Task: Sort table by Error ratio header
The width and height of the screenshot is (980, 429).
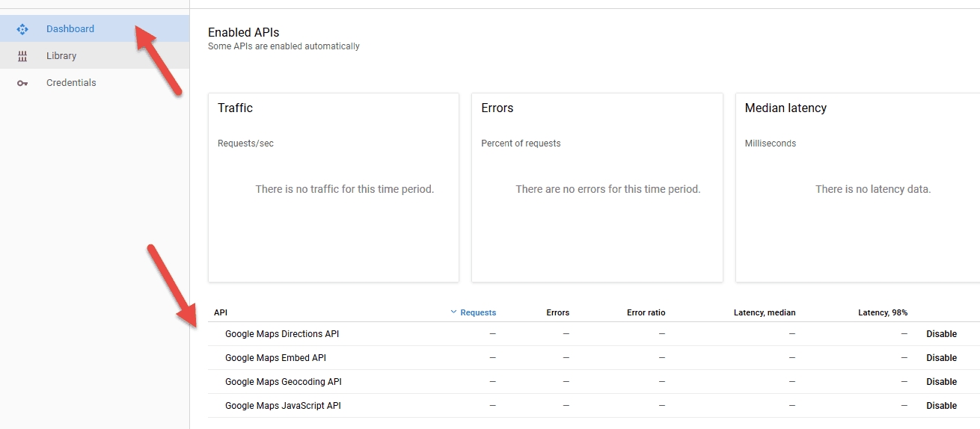Action: click(646, 312)
